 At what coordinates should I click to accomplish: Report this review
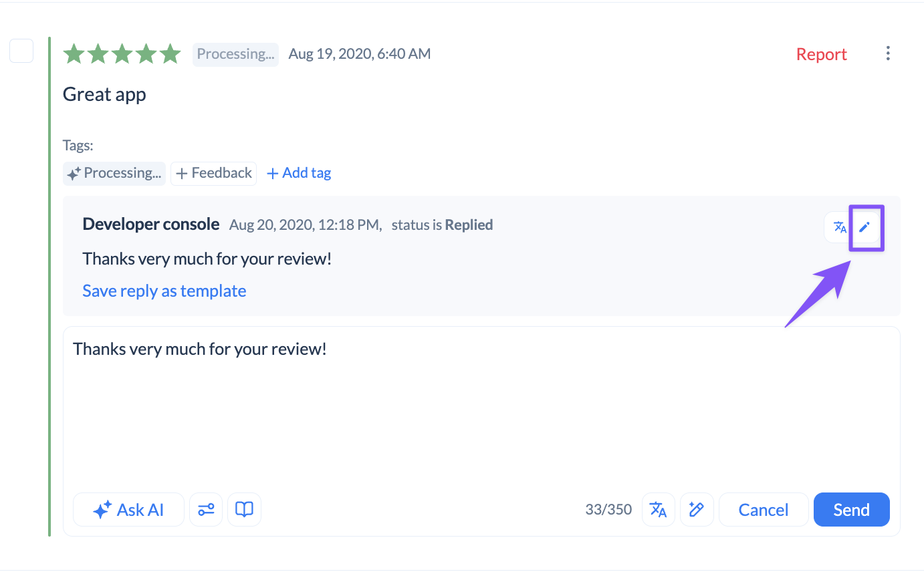click(822, 54)
